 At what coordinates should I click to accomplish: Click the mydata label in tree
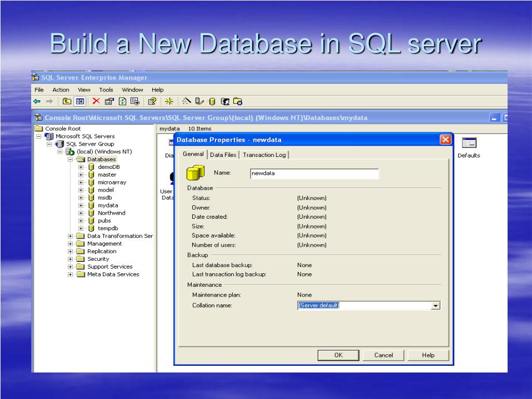108,205
